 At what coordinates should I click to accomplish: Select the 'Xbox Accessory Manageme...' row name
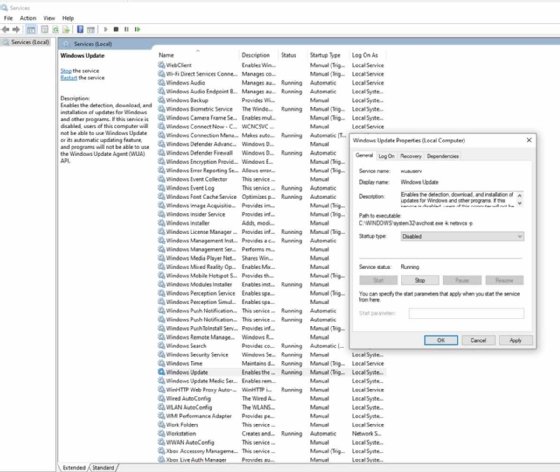coord(202,451)
